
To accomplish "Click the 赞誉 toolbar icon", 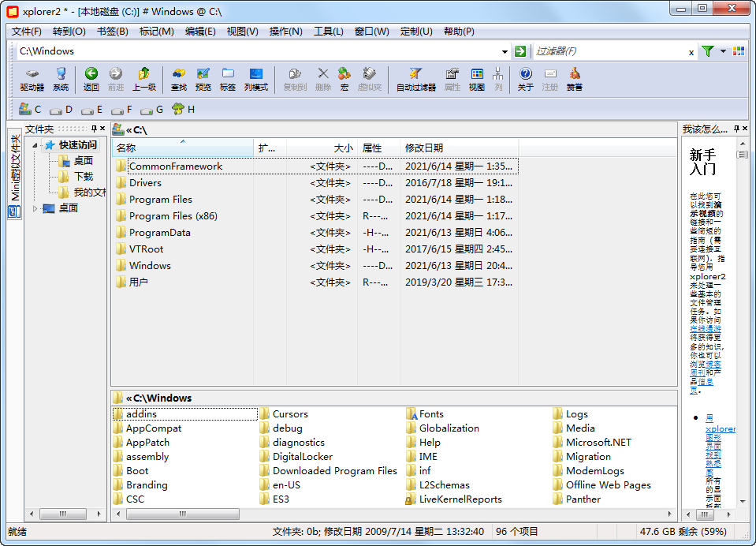I will pyautogui.click(x=574, y=80).
